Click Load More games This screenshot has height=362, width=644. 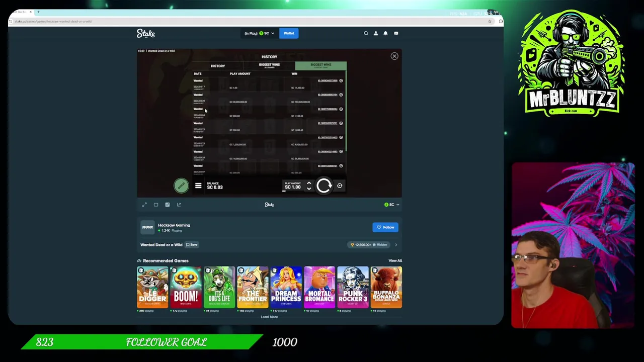tap(269, 317)
